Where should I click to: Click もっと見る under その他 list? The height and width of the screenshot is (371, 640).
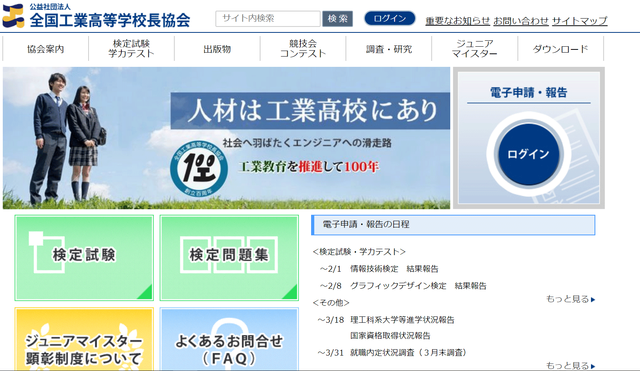571,365
